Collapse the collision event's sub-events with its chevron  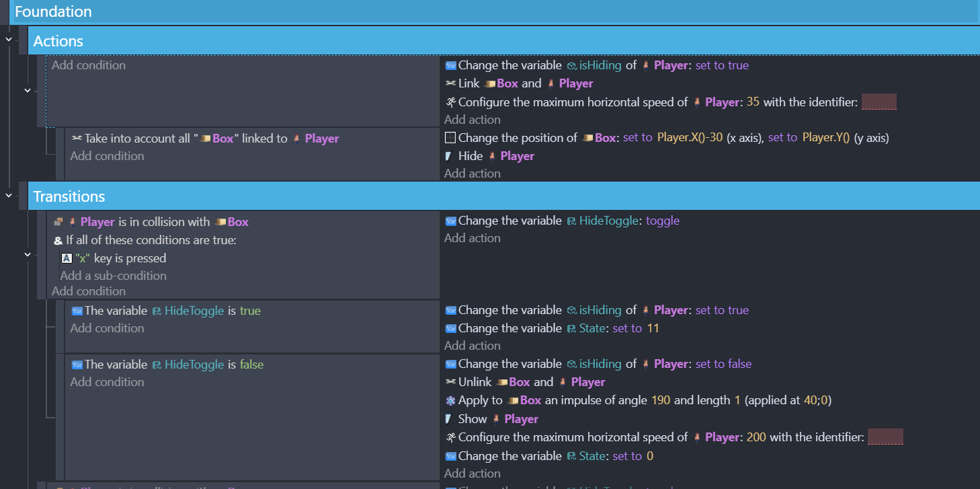tap(27, 254)
